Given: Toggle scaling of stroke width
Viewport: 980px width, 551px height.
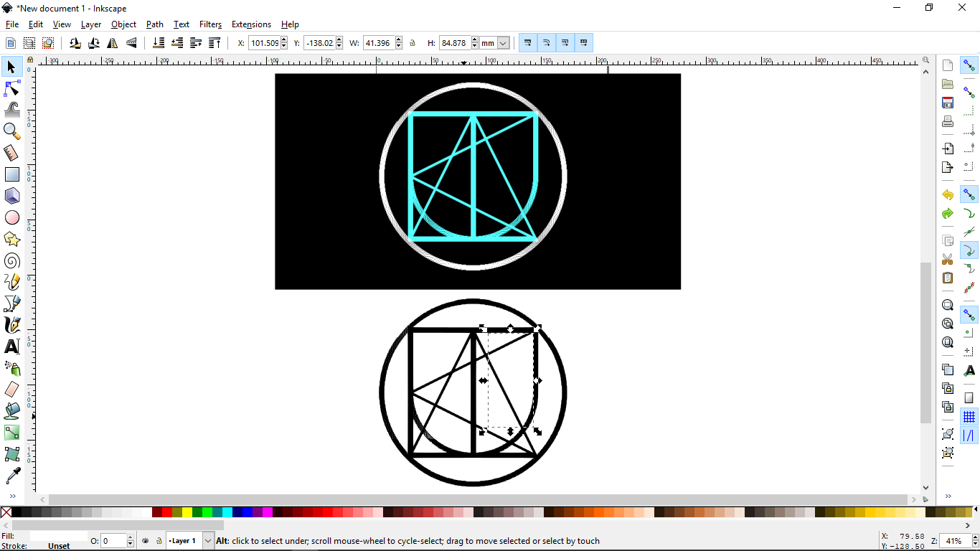Looking at the screenshot, I should [528, 43].
